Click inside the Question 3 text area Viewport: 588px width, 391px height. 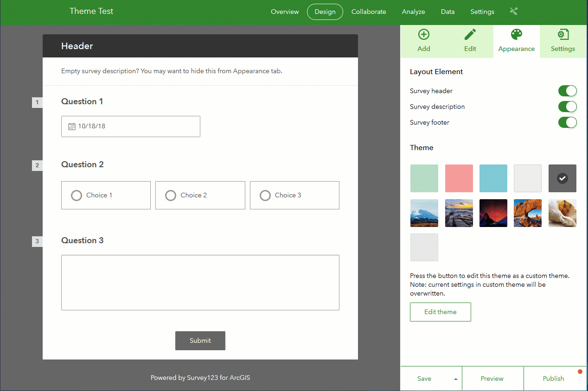(x=200, y=283)
